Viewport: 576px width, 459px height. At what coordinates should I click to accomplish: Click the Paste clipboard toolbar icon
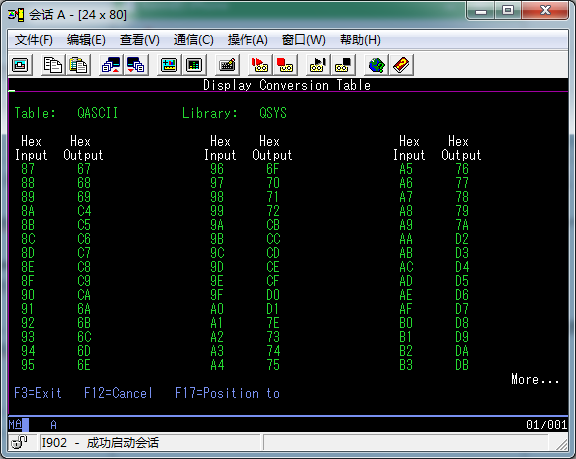tap(78, 65)
